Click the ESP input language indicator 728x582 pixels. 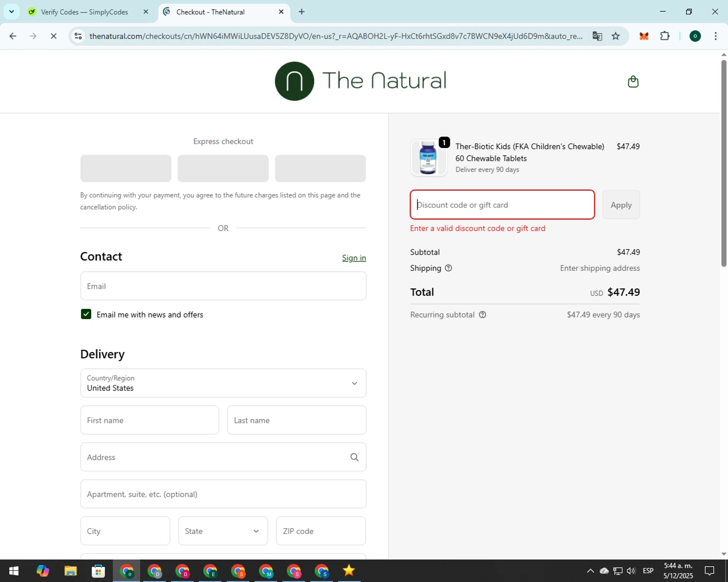[648, 571]
